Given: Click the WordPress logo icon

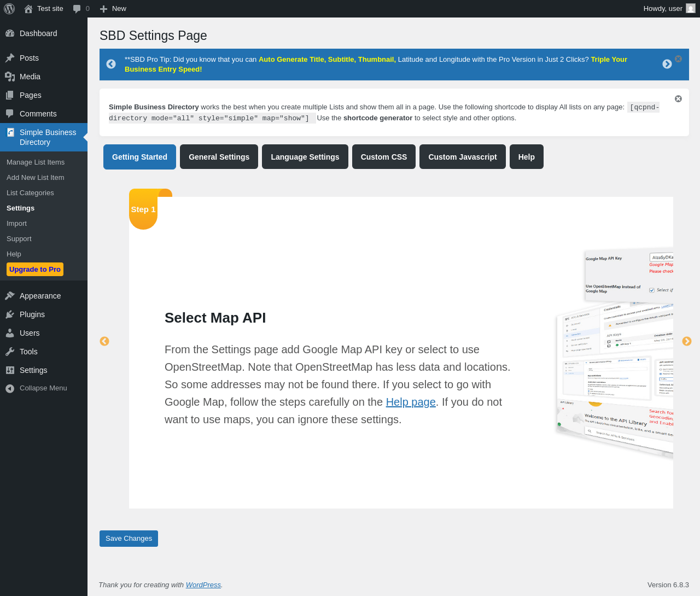Looking at the screenshot, I should click(9, 9).
